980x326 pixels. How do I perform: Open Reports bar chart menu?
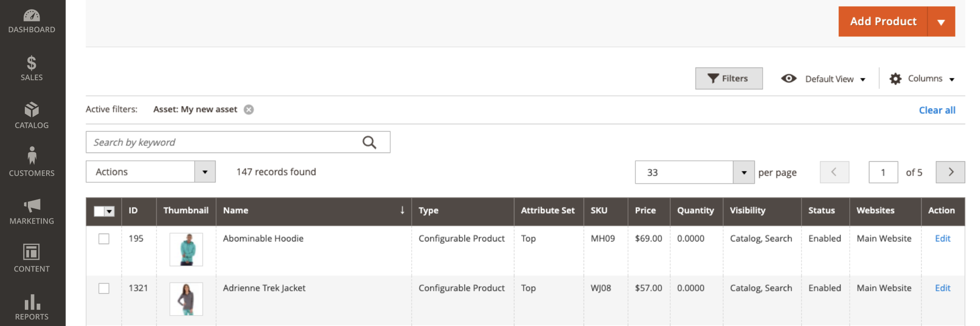(x=32, y=307)
